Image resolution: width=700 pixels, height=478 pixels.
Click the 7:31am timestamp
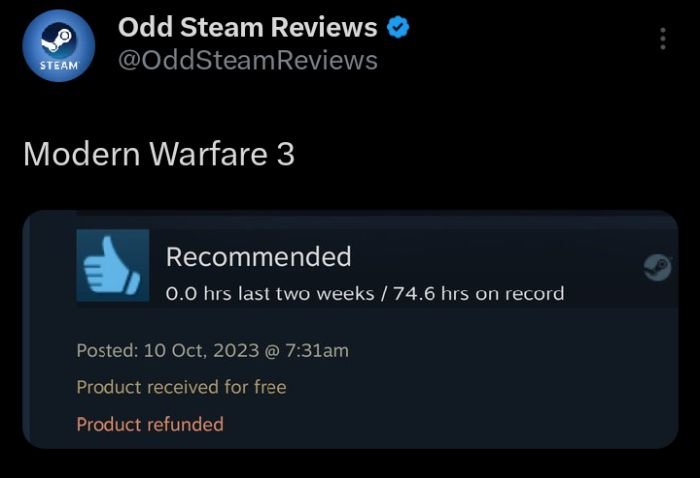coord(317,350)
